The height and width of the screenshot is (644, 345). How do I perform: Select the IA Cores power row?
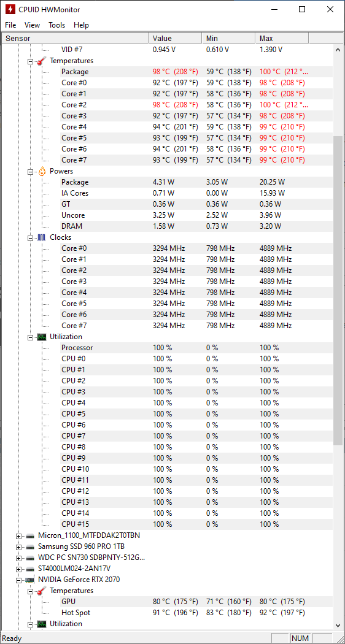pyautogui.click(x=196, y=193)
